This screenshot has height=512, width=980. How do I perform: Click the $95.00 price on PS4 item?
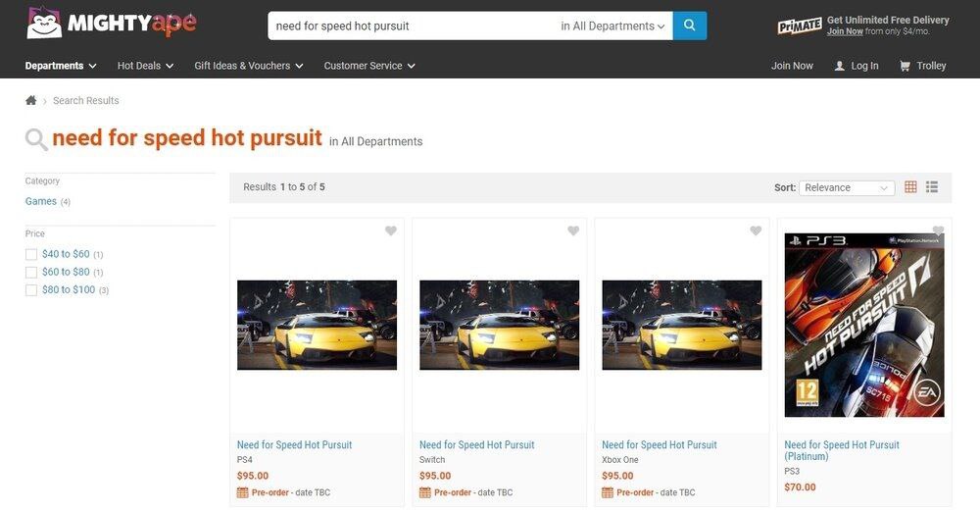[253, 476]
